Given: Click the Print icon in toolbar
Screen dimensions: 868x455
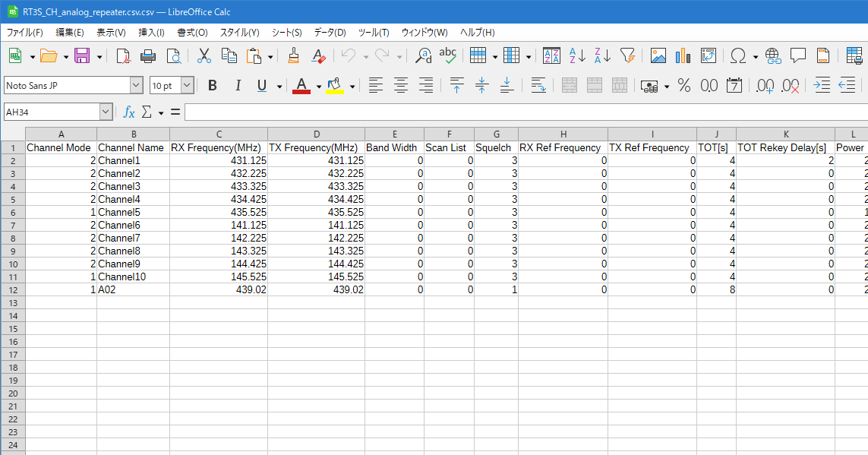Looking at the screenshot, I should tap(148, 56).
